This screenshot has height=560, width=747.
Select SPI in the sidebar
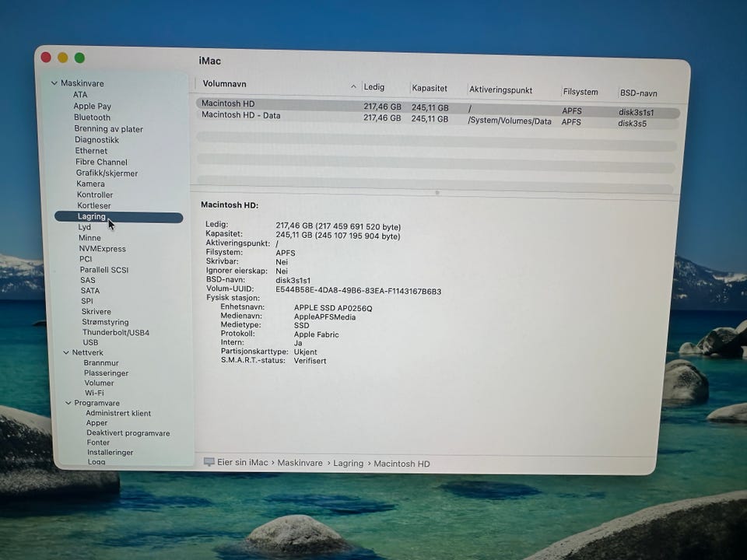(x=87, y=301)
